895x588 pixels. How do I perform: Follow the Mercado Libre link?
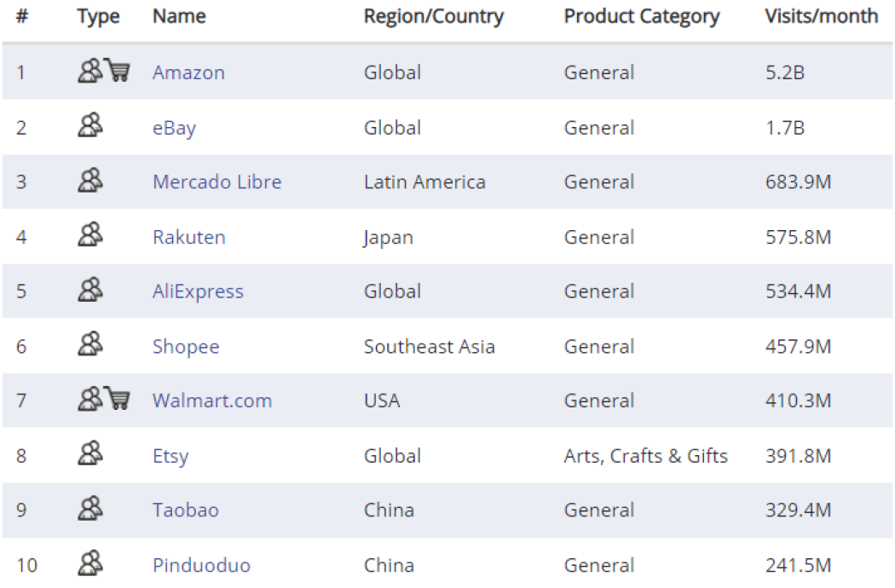click(x=217, y=182)
